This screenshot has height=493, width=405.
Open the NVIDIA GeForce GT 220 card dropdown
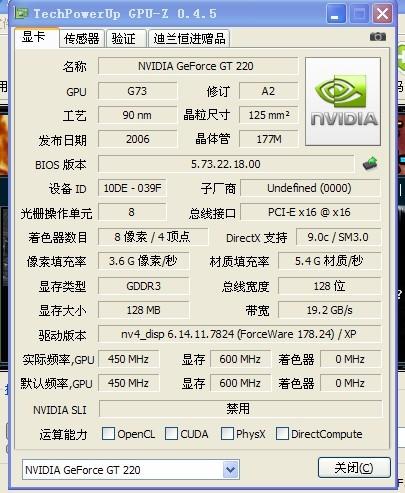pos(231,470)
